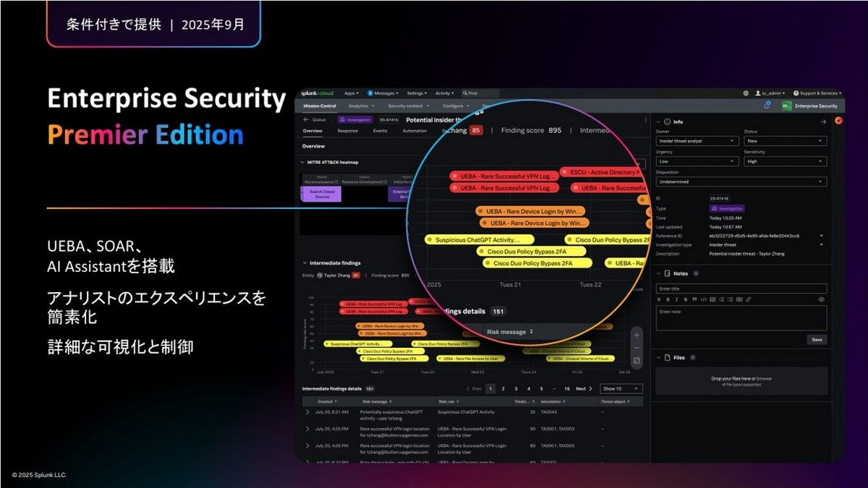Screen dimensions: 868x488
Task: Open the Settings menu
Action: coord(417,93)
